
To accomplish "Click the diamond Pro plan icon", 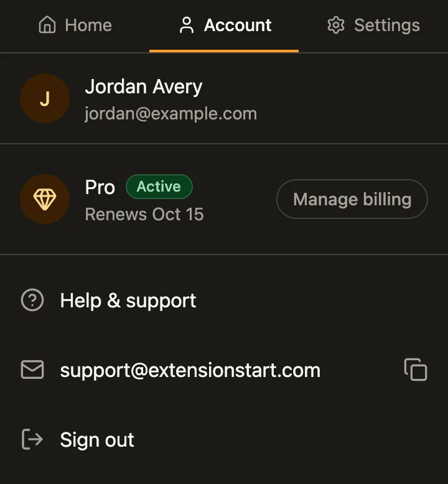I will coord(45,199).
